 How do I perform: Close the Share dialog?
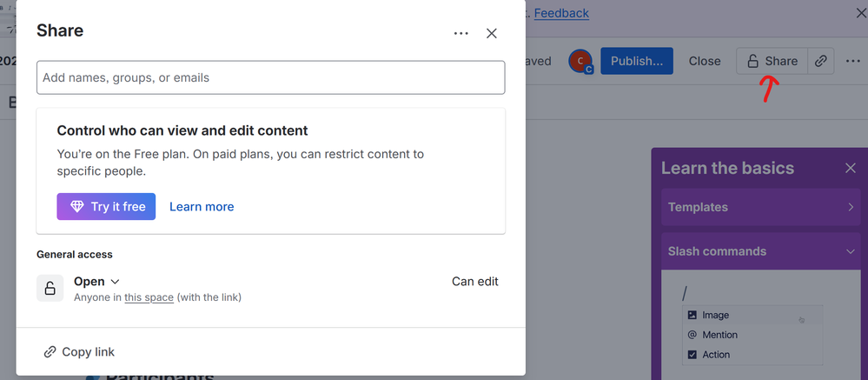pyautogui.click(x=491, y=34)
